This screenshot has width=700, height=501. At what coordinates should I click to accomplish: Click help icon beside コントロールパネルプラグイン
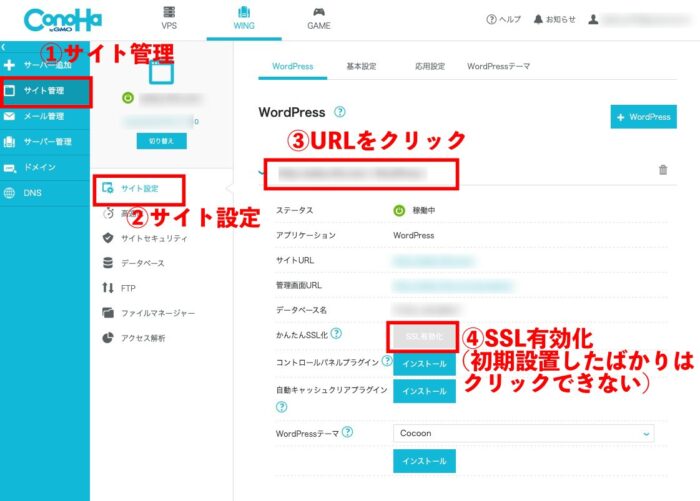387,360
